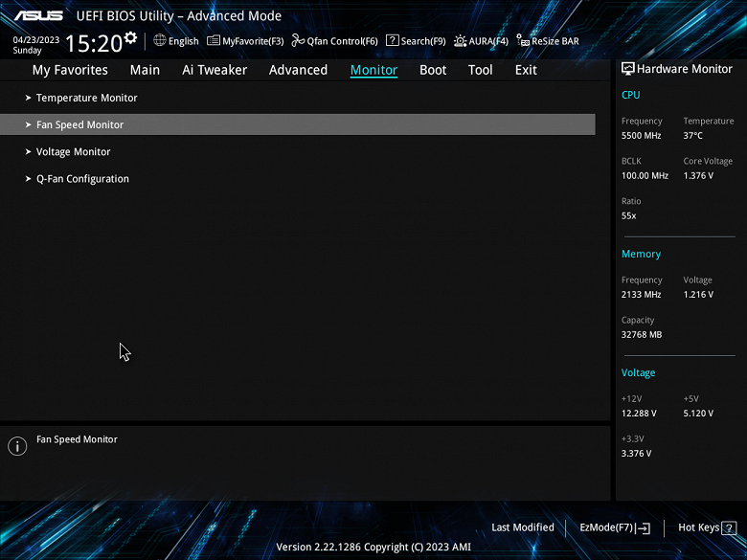Click the date 04/23/2023
Screen dimensions: 747x560
pyautogui.click(x=36, y=40)
